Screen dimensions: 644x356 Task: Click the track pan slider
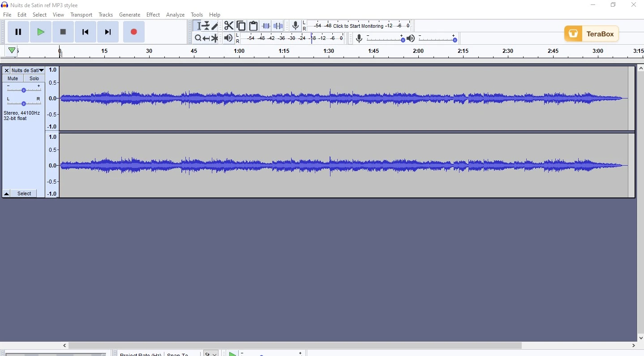click(x=24, y=103)
